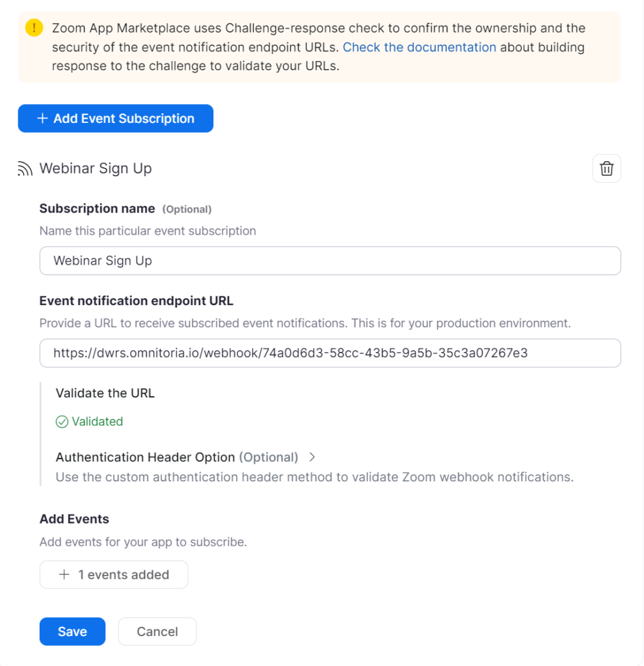Image resolution: width=644 pixels, height=666 pixels.
Task: Click the event notification endpoint URL field
Action: click(330, 353)
